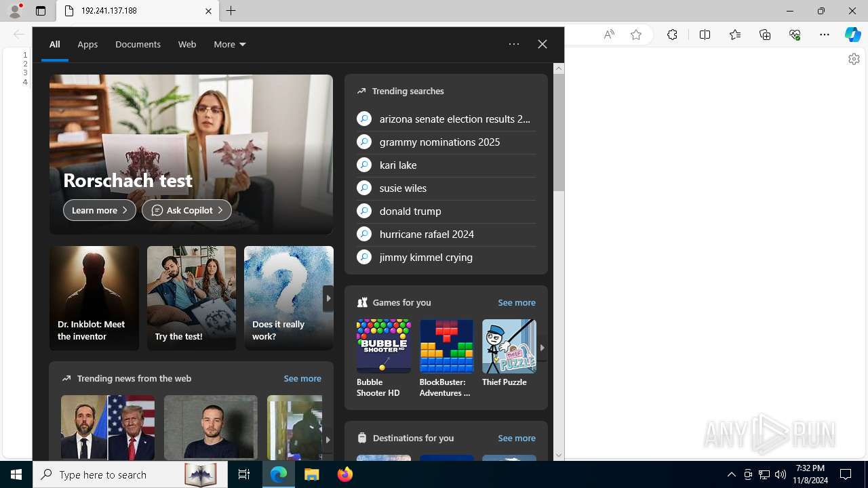This screenshot has height=488, width=868.
Task: Click Ask Copilot button
Action: [x=186, y=210]
